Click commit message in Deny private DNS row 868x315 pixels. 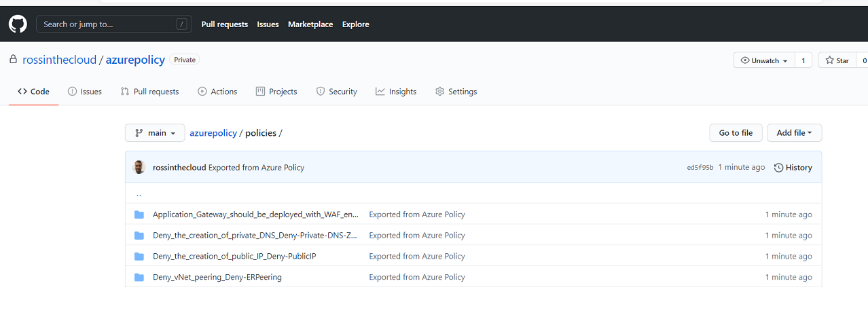click(x=417, y=236)
